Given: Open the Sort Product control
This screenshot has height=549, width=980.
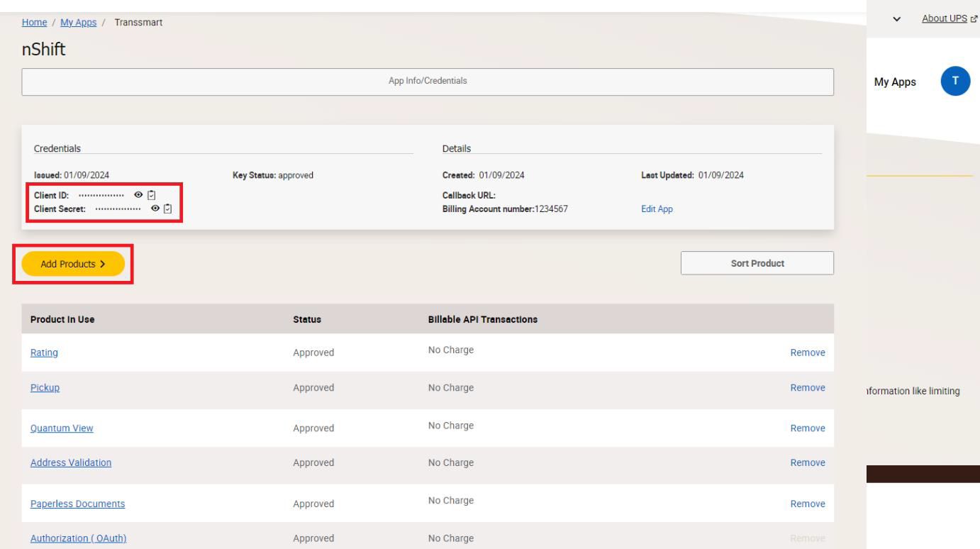Looking at the screenshot, I should [x=757, y=262].
